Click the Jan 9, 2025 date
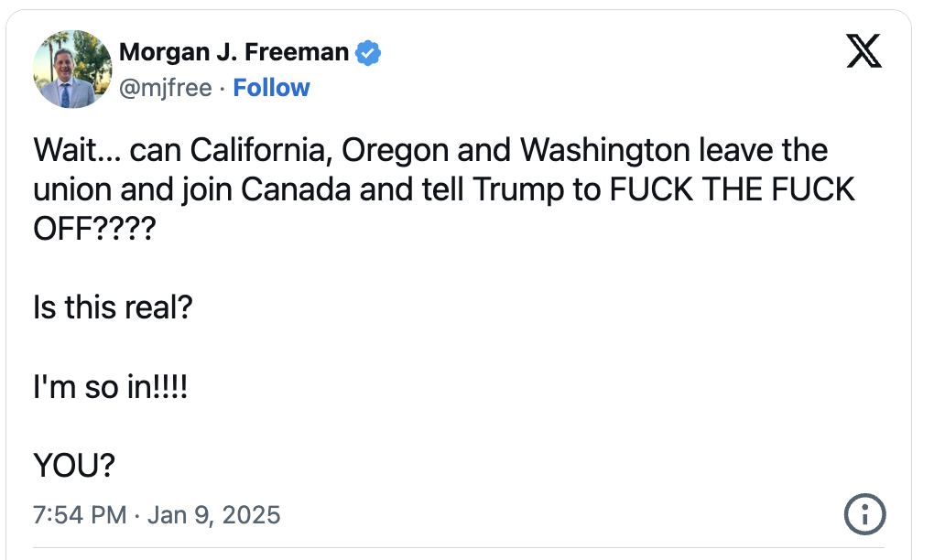Screen dimensions: 945x560 214,515
